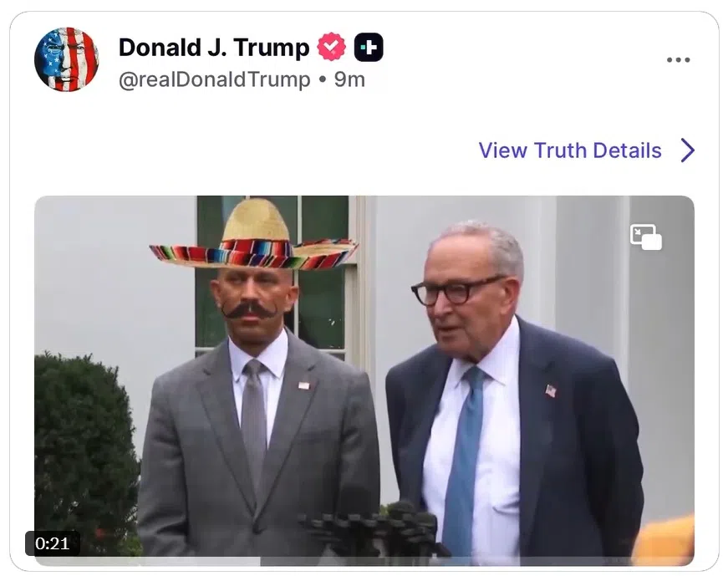Image resolution: width=728 pixels, height=576 pixels.
Task: Toggle picture-in-picture icon on the video
Action: click(x=645, y=237)
